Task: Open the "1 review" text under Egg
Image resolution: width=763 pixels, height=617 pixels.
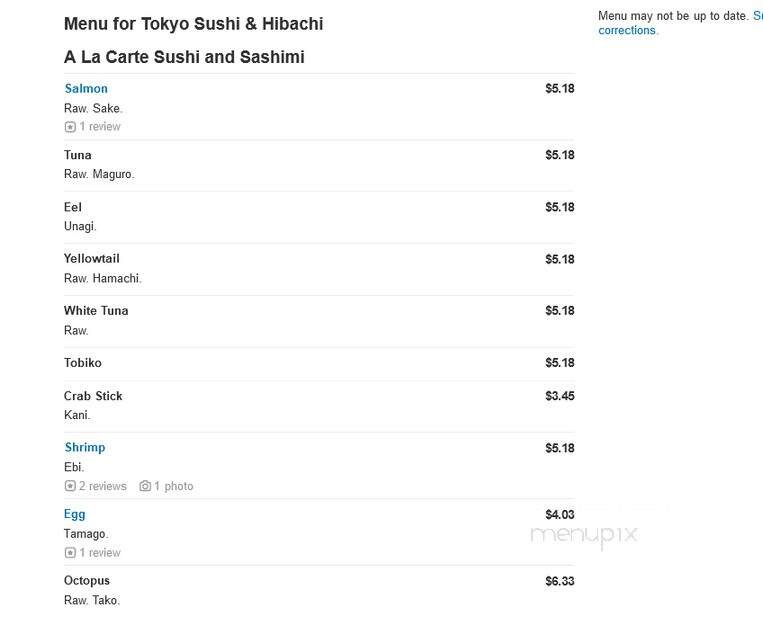Action: [x=100, y=553]
